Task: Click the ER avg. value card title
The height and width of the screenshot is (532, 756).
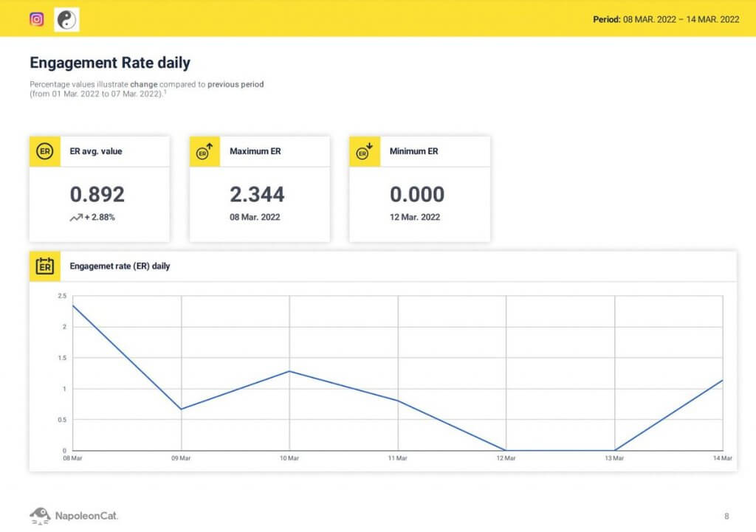Action: [96, 151]
